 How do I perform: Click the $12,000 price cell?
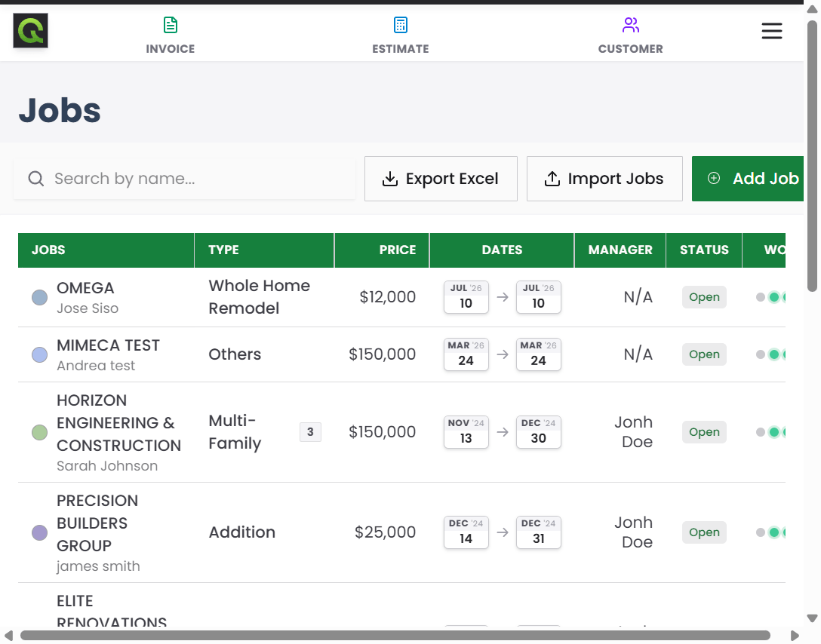[x=387, y=297]
